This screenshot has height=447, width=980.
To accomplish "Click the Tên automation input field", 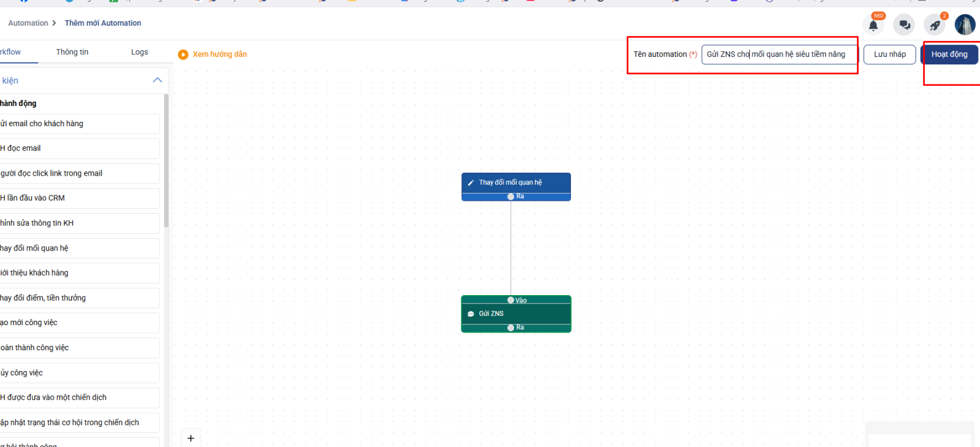I will click(778, 54).
